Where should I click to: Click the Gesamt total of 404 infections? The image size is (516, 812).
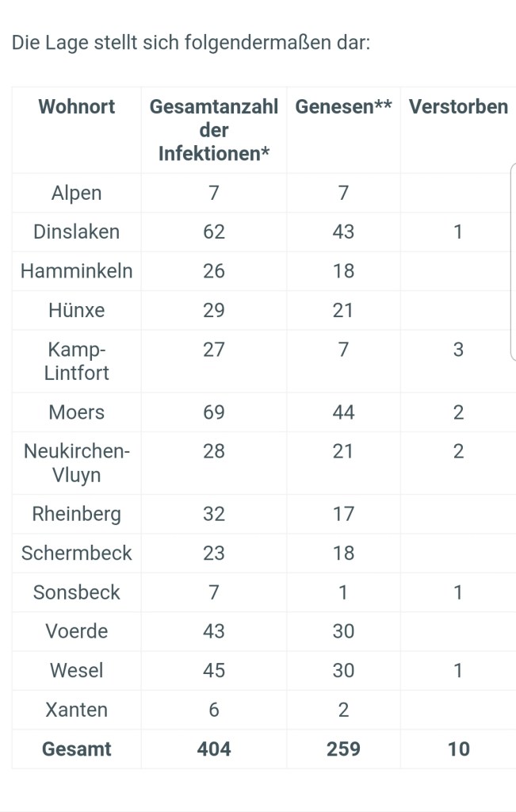pos(213,749)
